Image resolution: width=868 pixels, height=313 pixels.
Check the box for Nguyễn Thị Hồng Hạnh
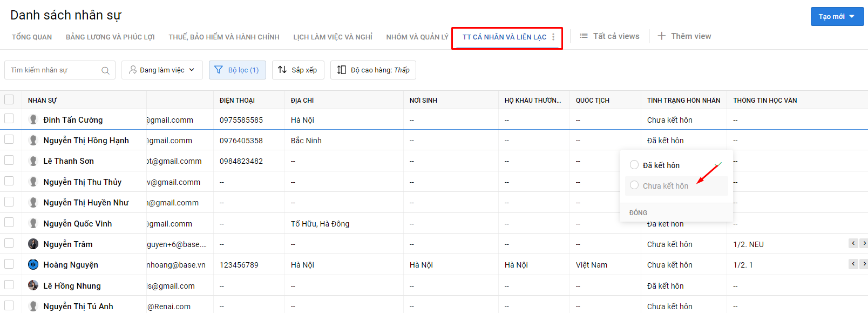[9, 139]
